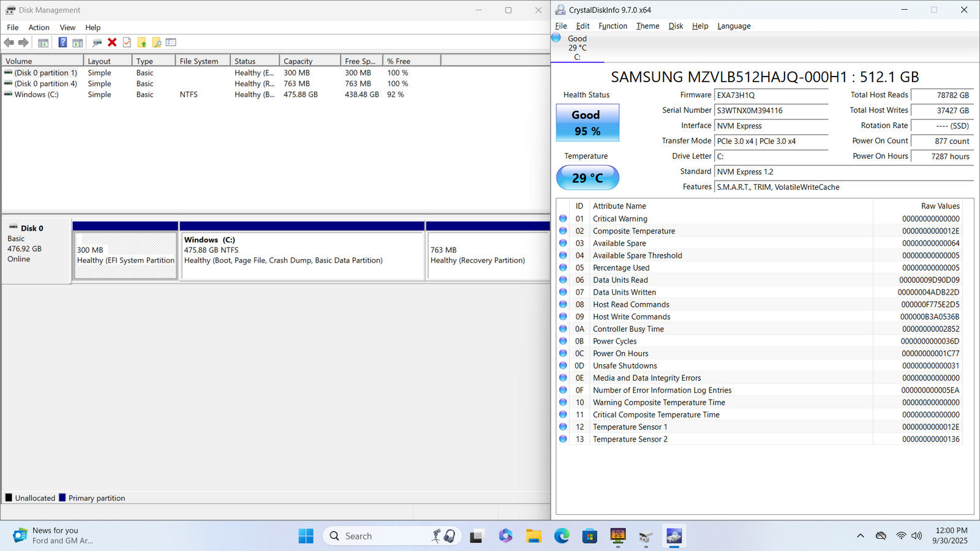The width and height of the screenshot is (980, 551).
Task: Click the blue status dot beside Unsafe Shutdowns
Action: click(x=563, y=365)
